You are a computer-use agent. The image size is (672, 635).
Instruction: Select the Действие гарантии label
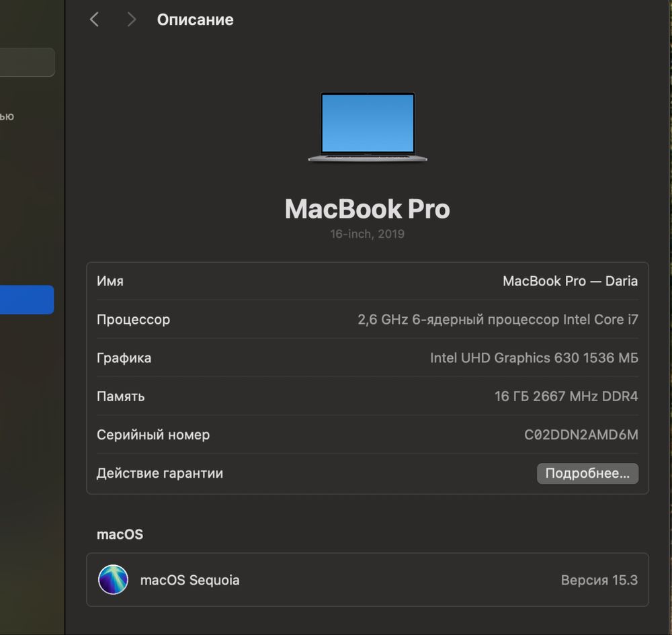[x=160, y=474]
